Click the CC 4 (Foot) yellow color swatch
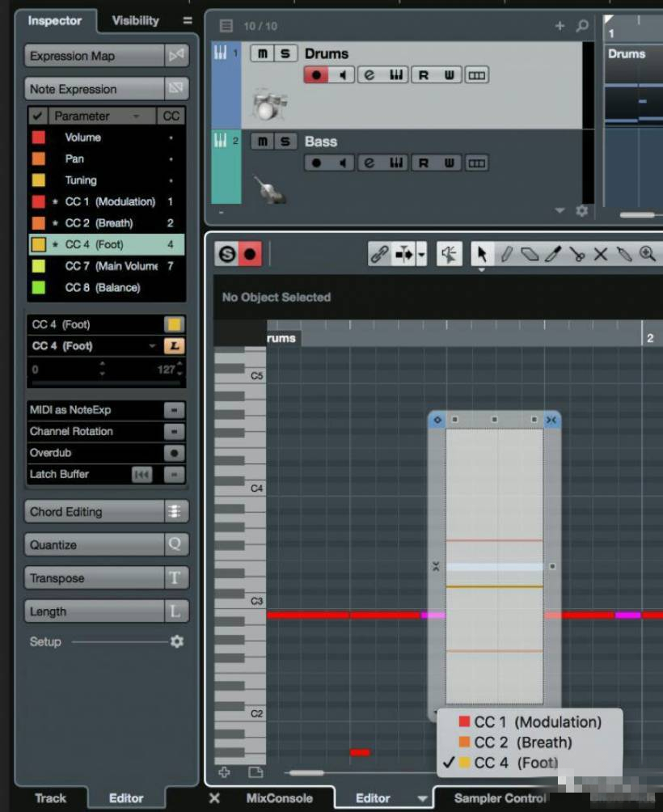Image resolution: width=663 pixels, height=812 pixels. click(x=174, y=324)
